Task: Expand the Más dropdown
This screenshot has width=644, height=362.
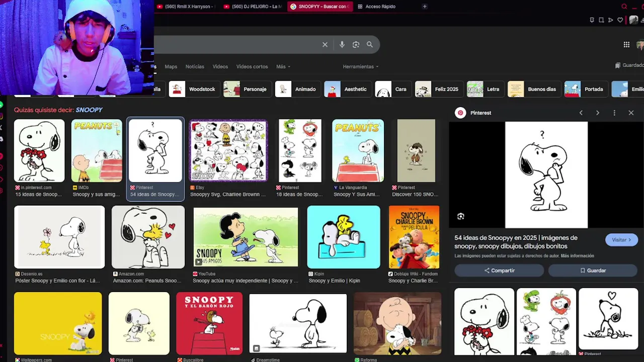Action: click(283, 67)
